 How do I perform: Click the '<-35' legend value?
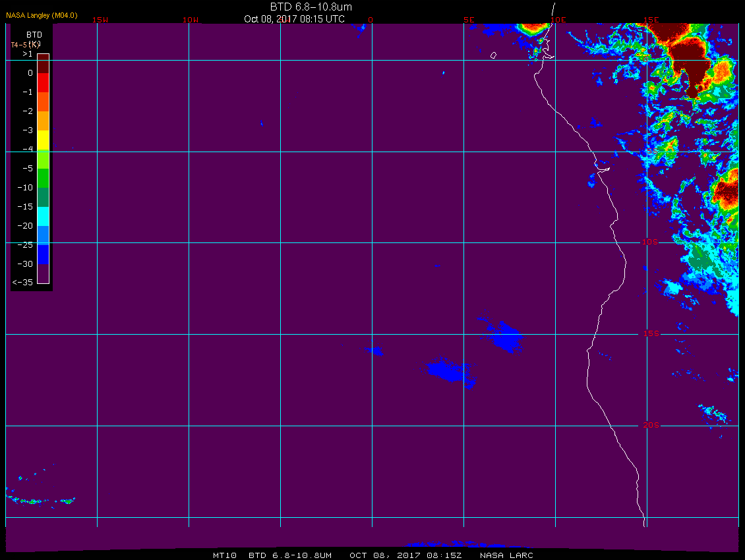click(x=22, y=282)
